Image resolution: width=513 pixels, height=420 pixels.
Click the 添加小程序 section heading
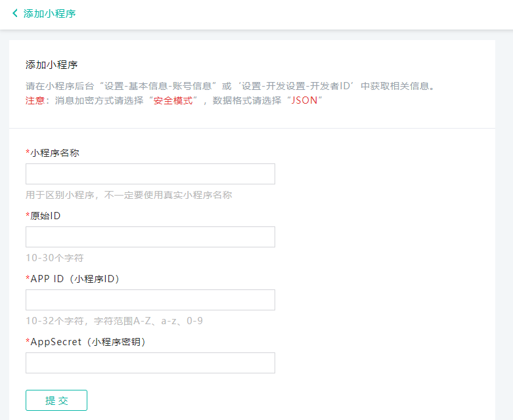pos(52,65)
